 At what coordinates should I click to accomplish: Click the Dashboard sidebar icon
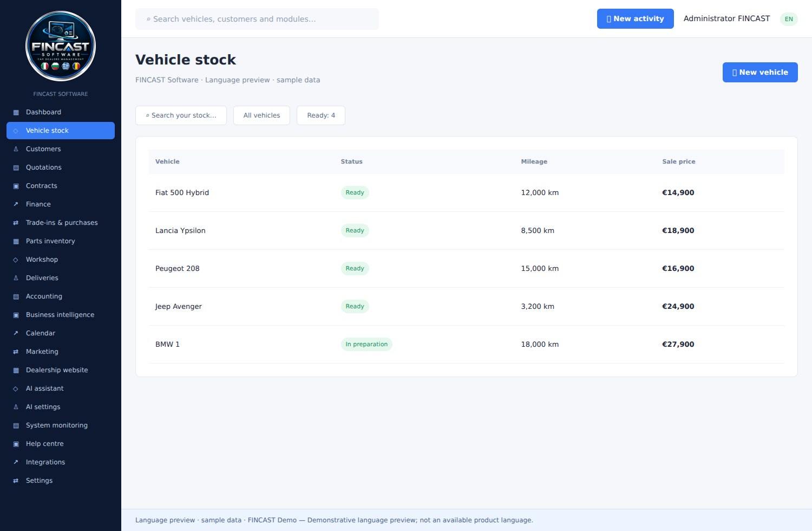coord(16,112)
